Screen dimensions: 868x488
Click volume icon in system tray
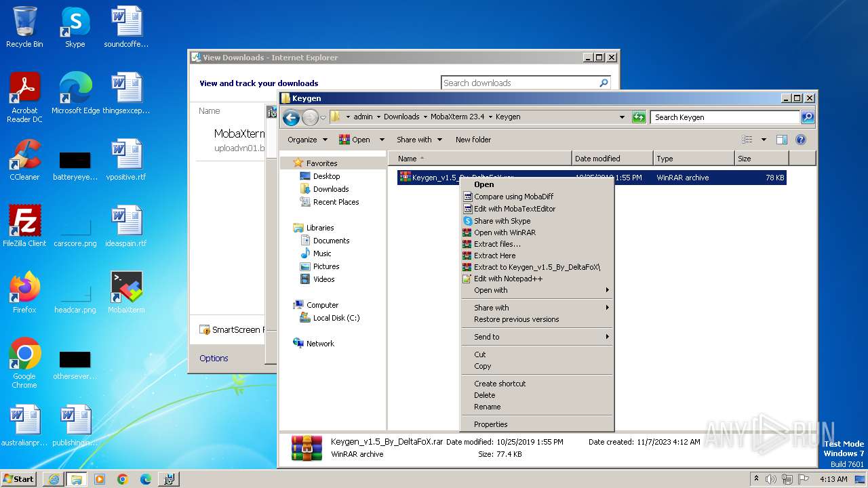(x=770, y=479)
